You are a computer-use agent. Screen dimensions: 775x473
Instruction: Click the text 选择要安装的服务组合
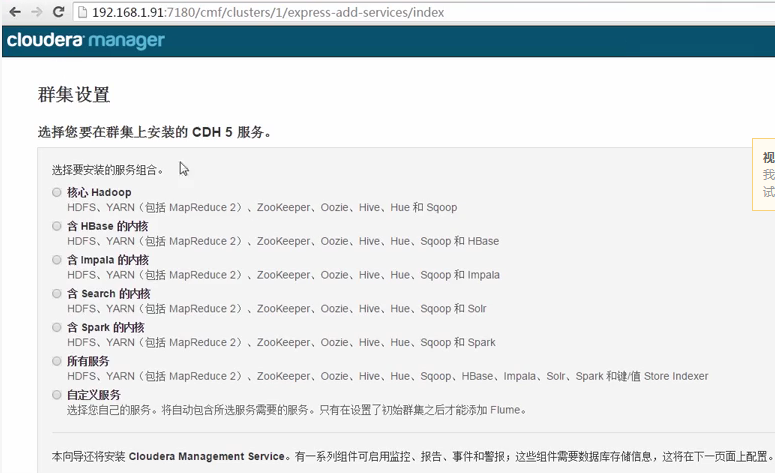pyautogui.click(x=107, y=170)
